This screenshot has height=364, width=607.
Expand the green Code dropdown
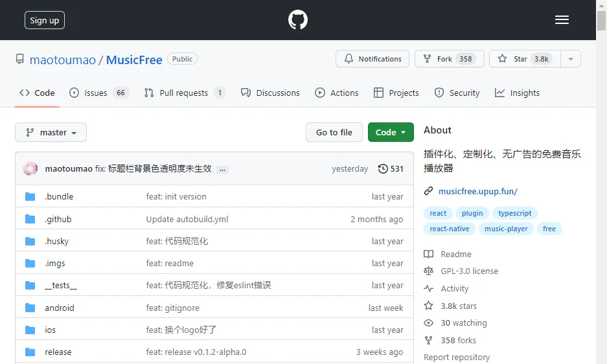pyautogui.click(x=391, y=132)
